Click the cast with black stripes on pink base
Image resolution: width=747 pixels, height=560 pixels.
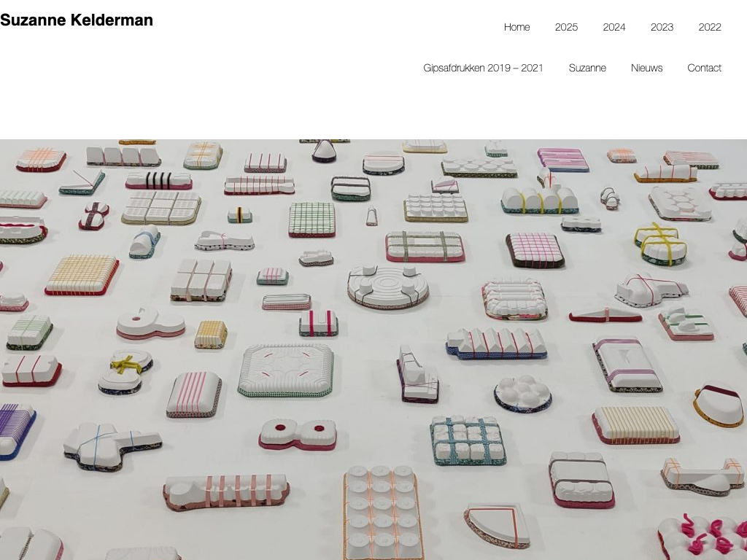(x=158, y=181)
